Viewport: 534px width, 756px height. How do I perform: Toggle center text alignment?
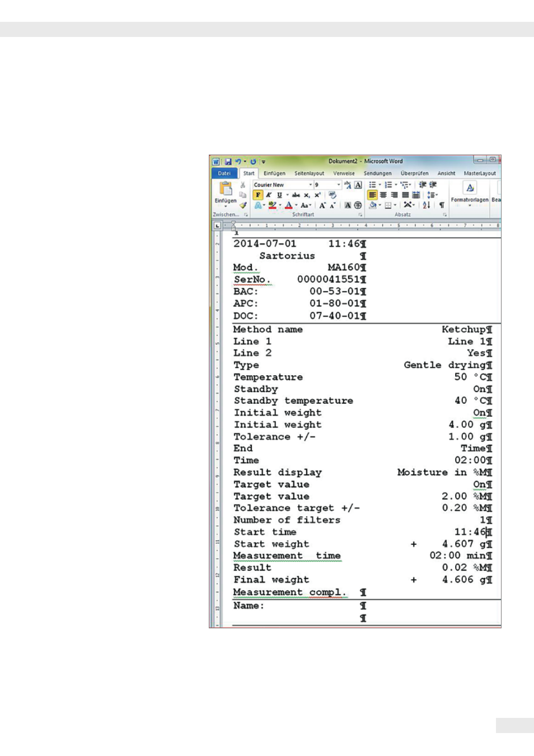pos(383,195)
